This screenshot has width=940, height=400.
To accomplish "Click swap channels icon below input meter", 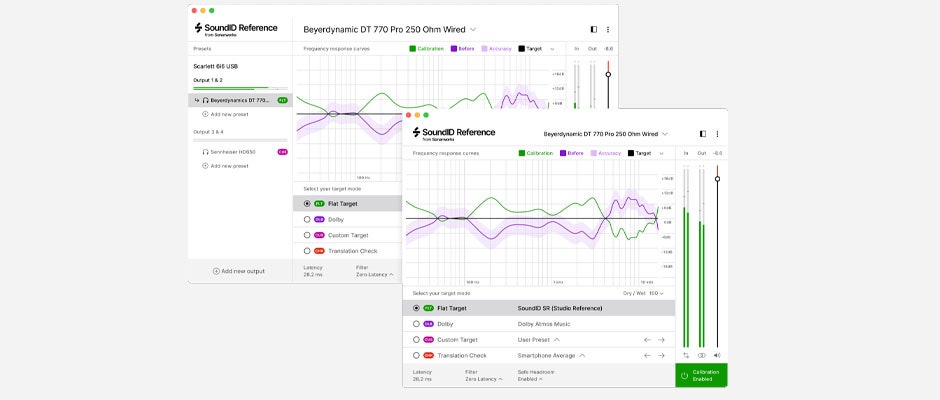I will point(686,355).
